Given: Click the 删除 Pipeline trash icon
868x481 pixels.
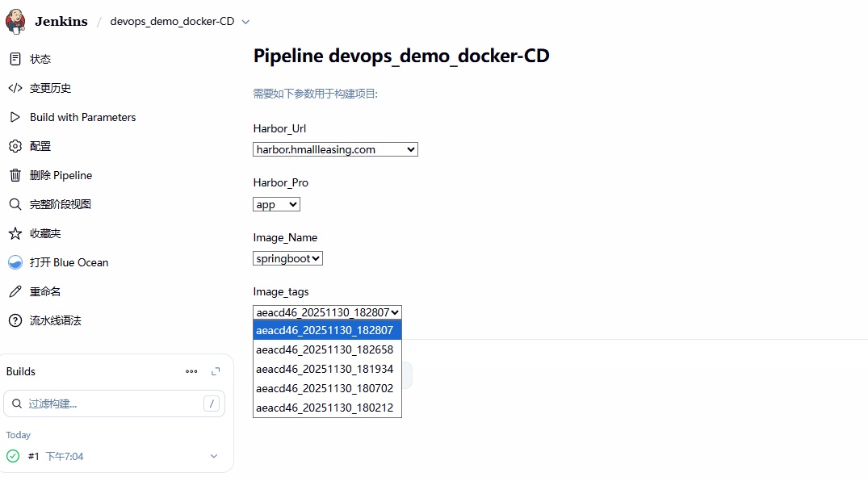Looking at the screenshot, I should 15,175.
